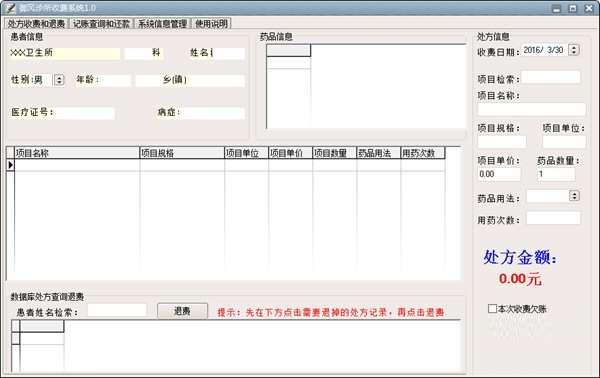Maximize the application window
The height and width of the screenshot is (378, 600).
pyautogui.click(x=573, y=8)
